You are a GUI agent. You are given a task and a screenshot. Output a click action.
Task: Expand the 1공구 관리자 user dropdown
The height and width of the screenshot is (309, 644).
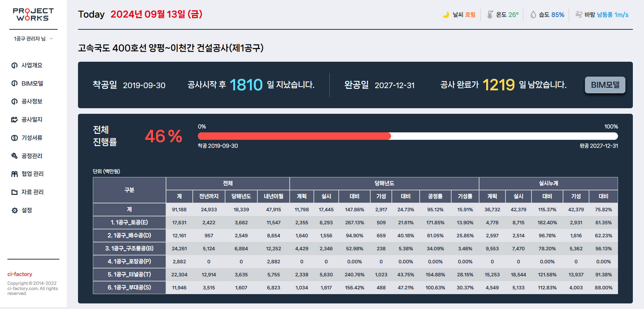pos(51,39)
